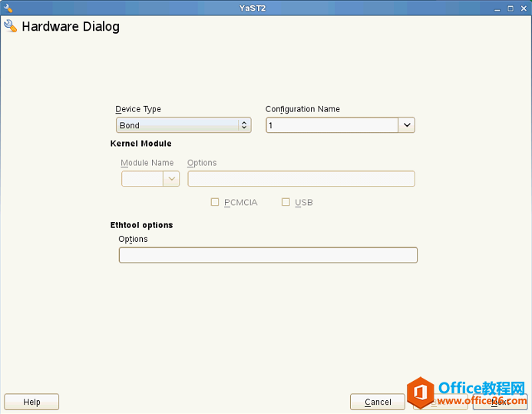Click the Module Name text box
This screenshot has width=532, height=414.
pyautogui.click(x=142, y=179)
